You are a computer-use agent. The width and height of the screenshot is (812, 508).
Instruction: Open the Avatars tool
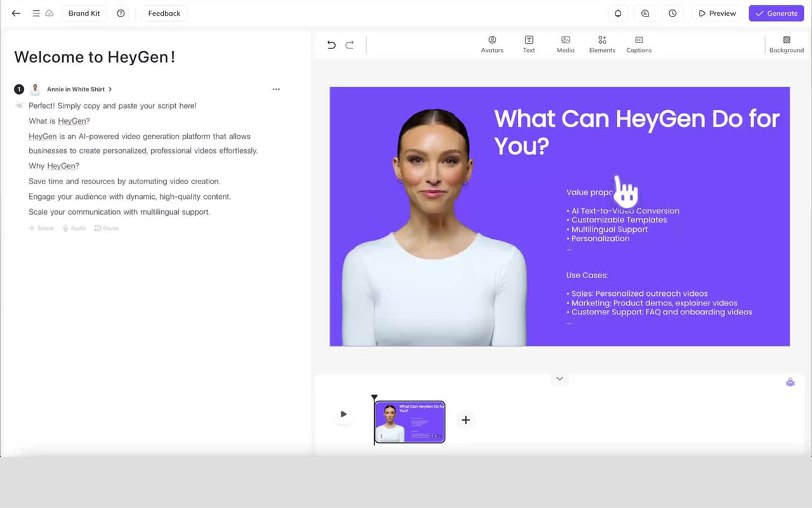click(x=492, y=44)
